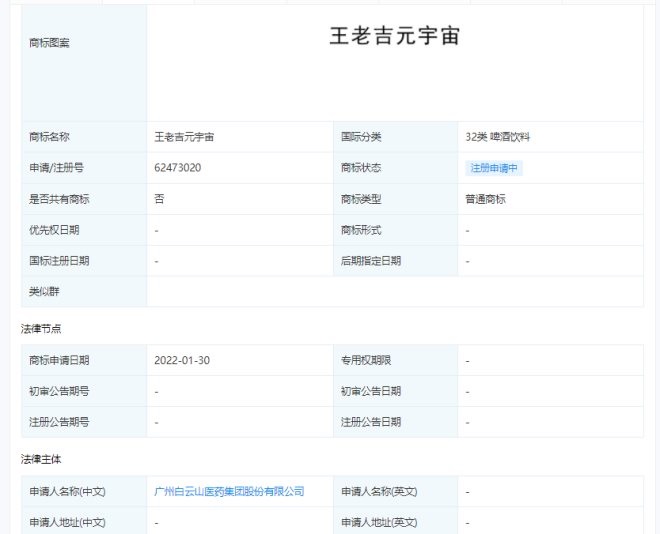Click the 申请人名称(英文) field label
The width and height of the screenshot is (660, 534).
click(378, 491)
